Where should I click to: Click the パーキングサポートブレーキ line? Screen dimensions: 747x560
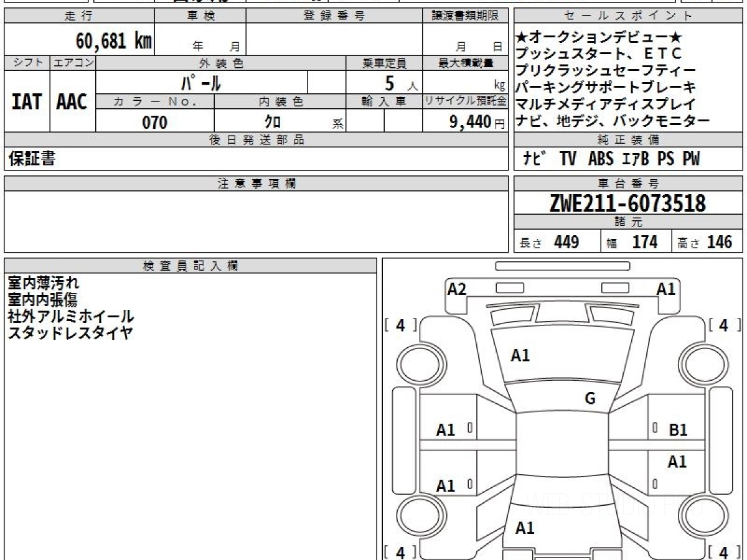click(x=606, y=87)
